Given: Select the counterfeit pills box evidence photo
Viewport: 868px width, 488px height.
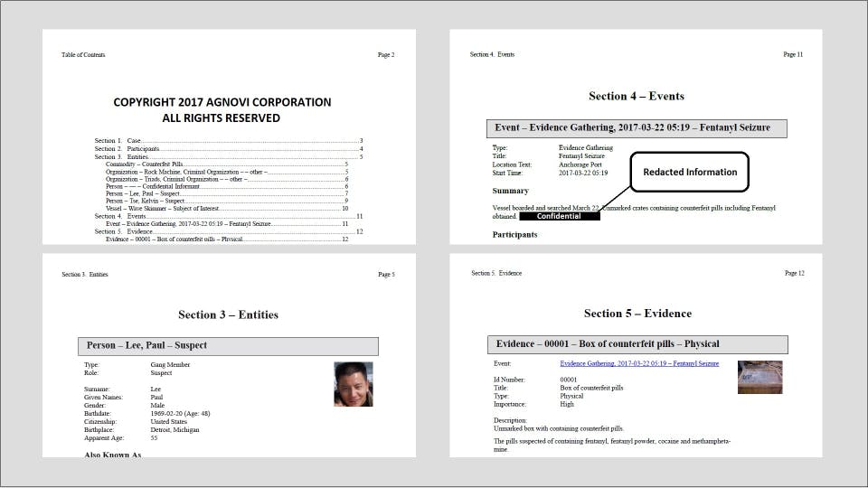Looking at the screenshot, I should [760, 377].
